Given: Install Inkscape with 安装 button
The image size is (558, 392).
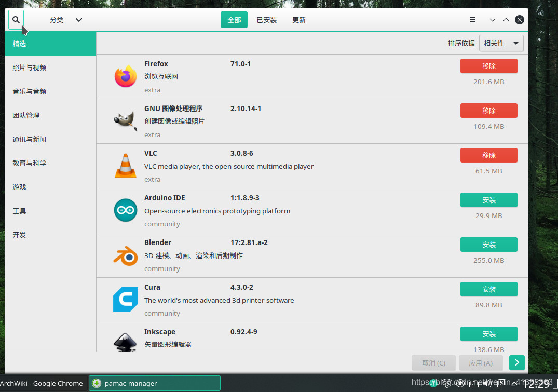Looking at the screenshot, I should (x=488, y=334).
